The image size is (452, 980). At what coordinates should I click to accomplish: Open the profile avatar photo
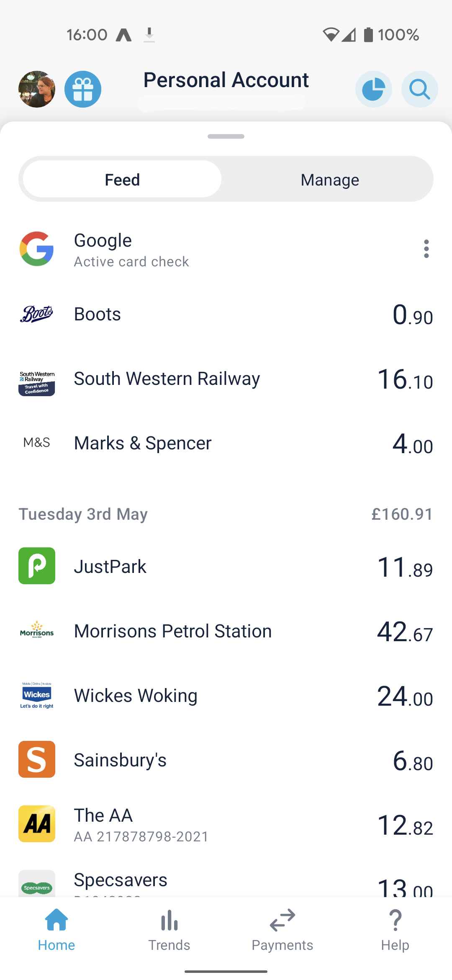click(37, 89)
